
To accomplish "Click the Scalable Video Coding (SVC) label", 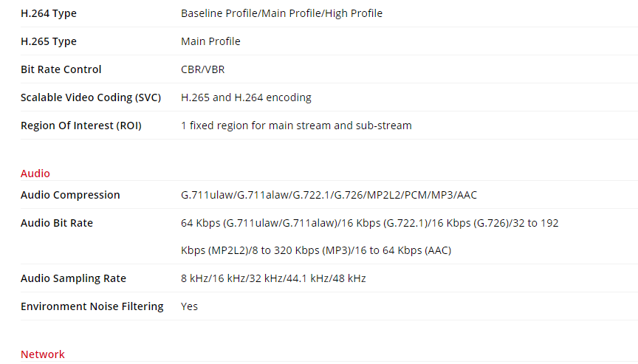I will click(91, 97).
